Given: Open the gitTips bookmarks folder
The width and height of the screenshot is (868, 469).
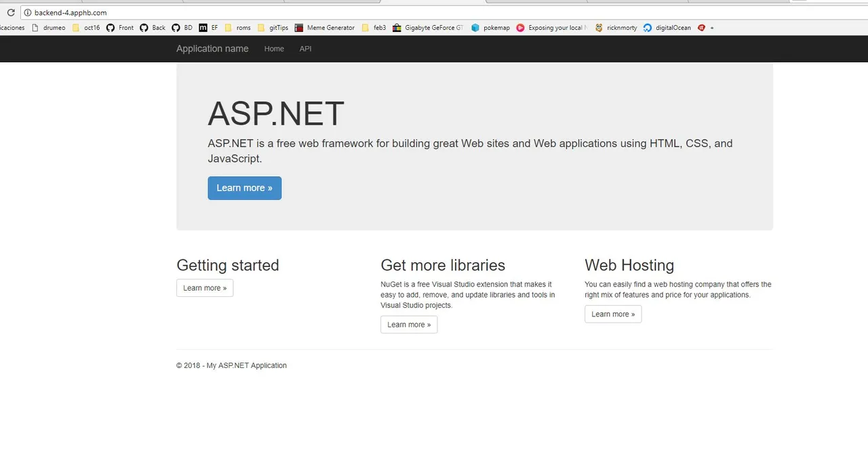Looking at the screenshot, I should [273, 28].
